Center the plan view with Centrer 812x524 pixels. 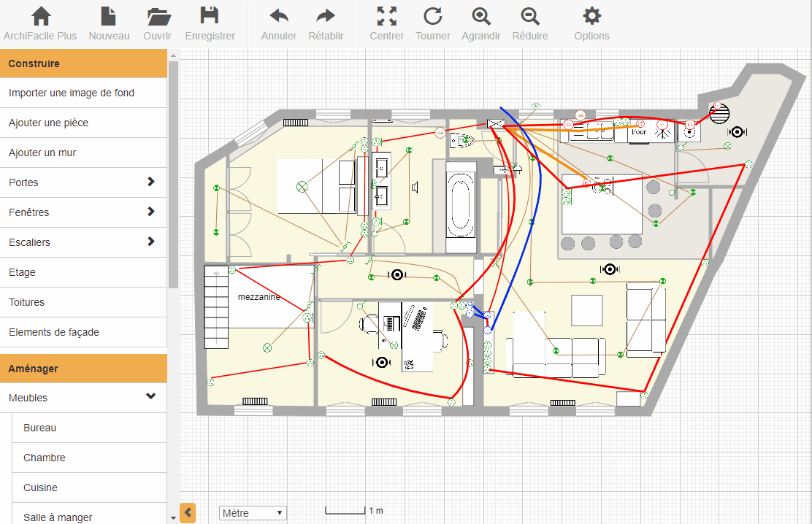click(x=386, y=17)
